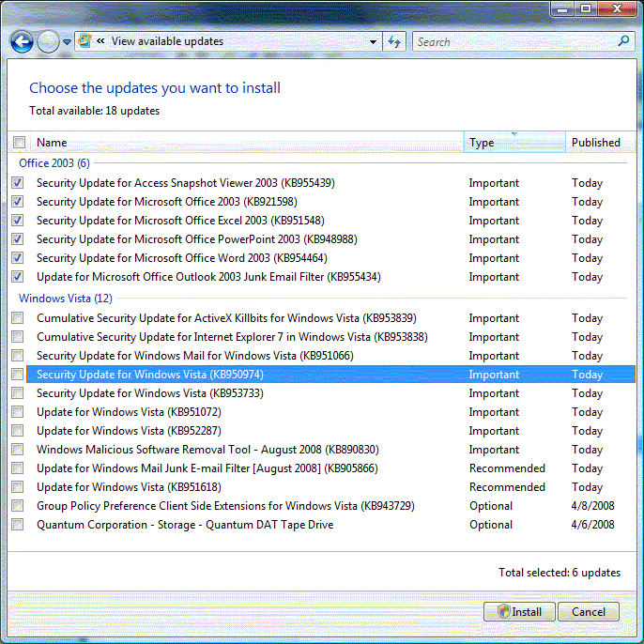This screenshot has height=644, width=644.
Task: Select 'Security Update for Windows Vista (KB950974)' row
Action: click(330, 375)
